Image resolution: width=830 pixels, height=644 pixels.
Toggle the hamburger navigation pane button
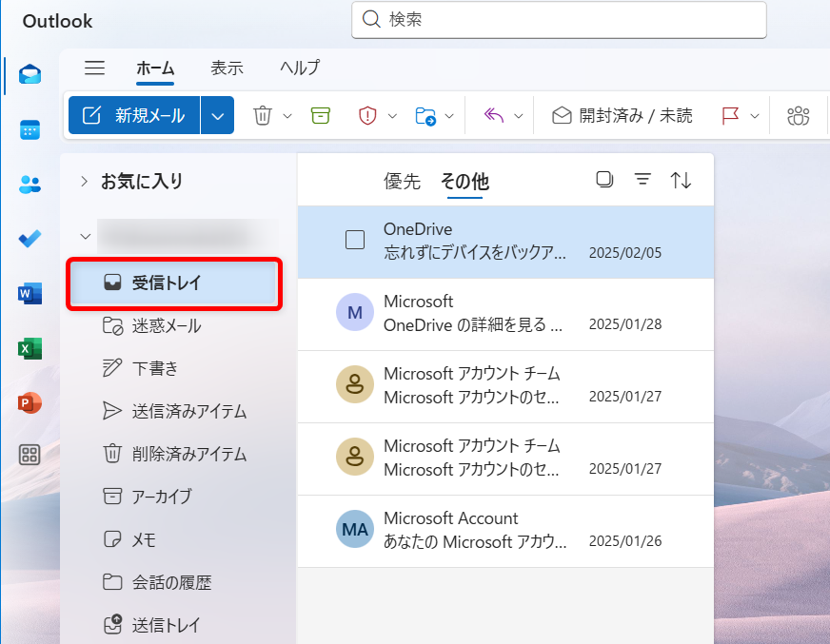(94, 68)
